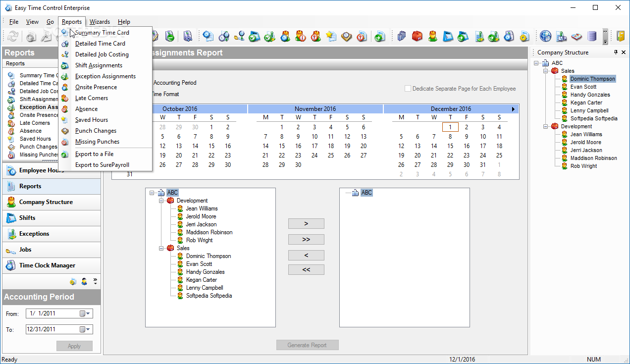Click the red department toolbar icon
Image resolution: width=630 pixels, height=364 pixels.
click(417, 36)
